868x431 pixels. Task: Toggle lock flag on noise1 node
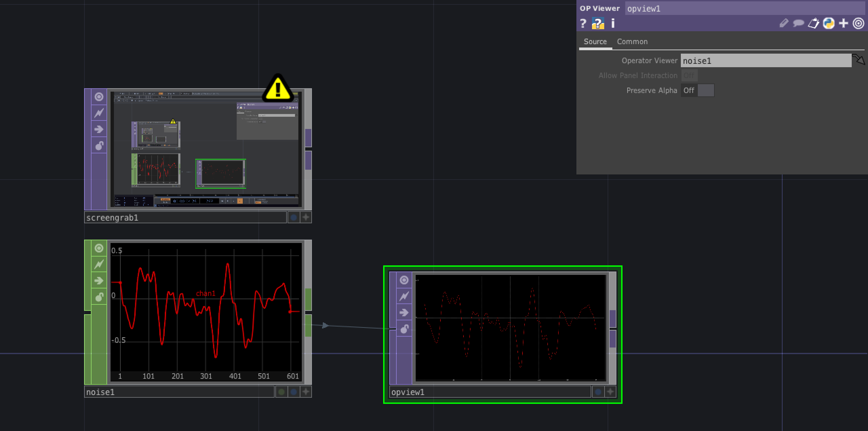pyautogui.click(x=99, y=297)
